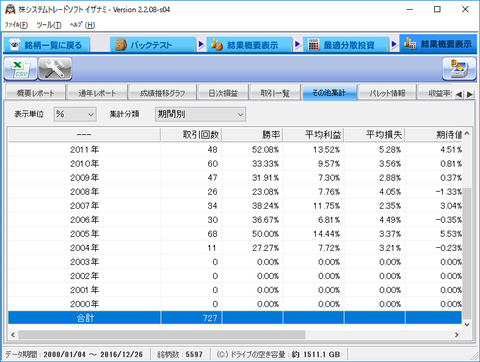Click the money simulation icon at toolbar right
The width and height of the screenshot is (480, 362).
[x=459, y=69]
